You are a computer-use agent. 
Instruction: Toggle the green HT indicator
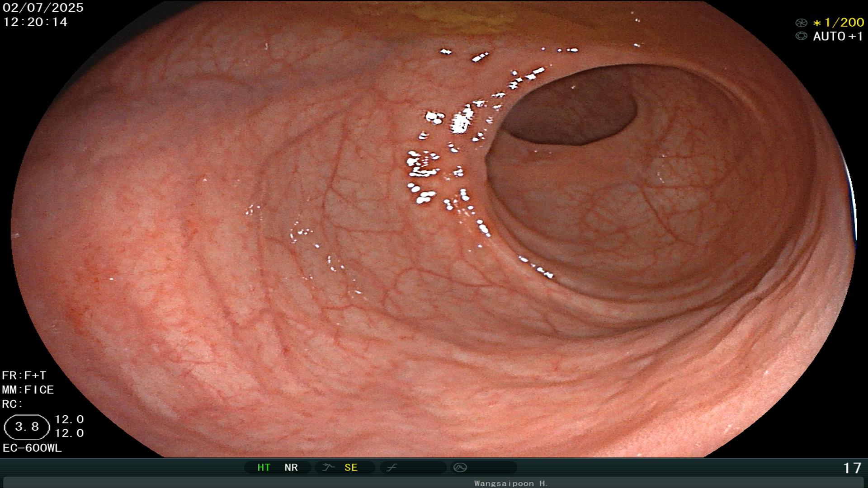[x=264, y=468]
